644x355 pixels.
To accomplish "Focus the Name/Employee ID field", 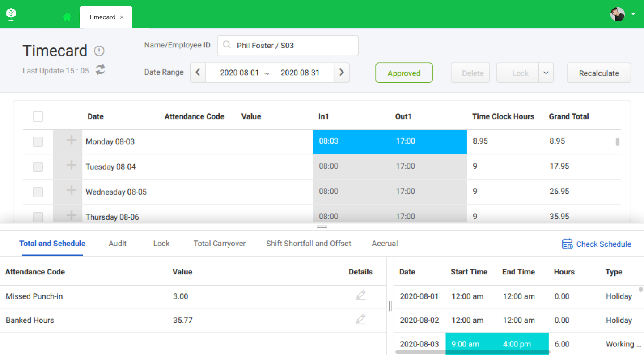I will point(288,46).
